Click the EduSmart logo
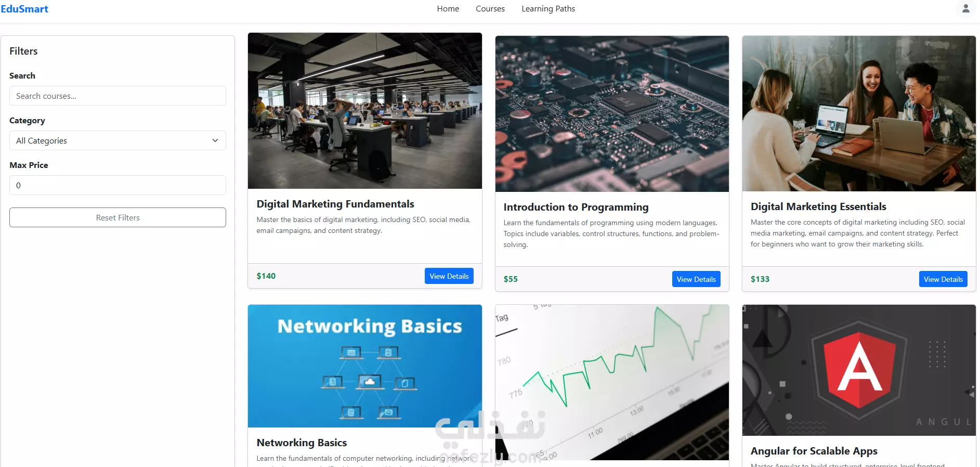 [x=24, y=9]
